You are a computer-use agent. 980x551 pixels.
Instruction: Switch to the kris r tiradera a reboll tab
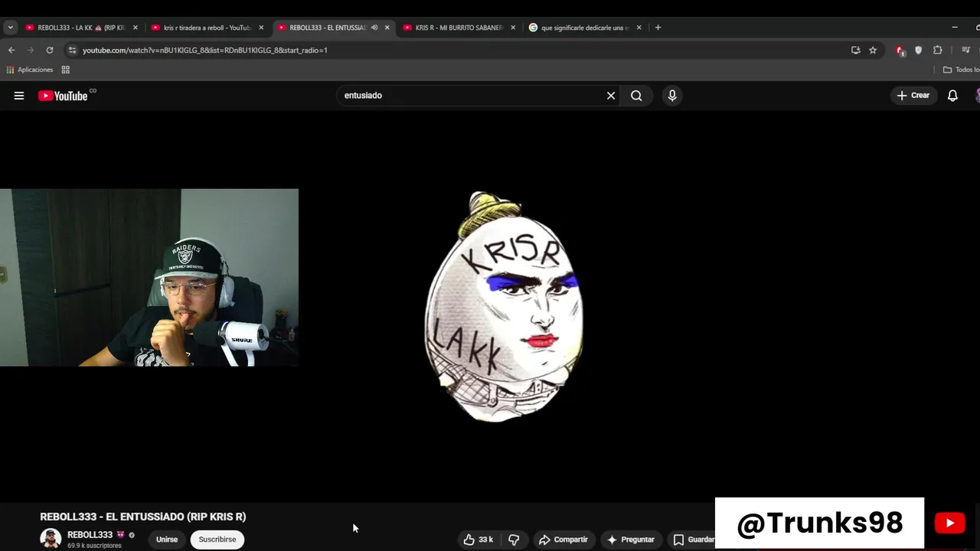[x=207, y=28]
